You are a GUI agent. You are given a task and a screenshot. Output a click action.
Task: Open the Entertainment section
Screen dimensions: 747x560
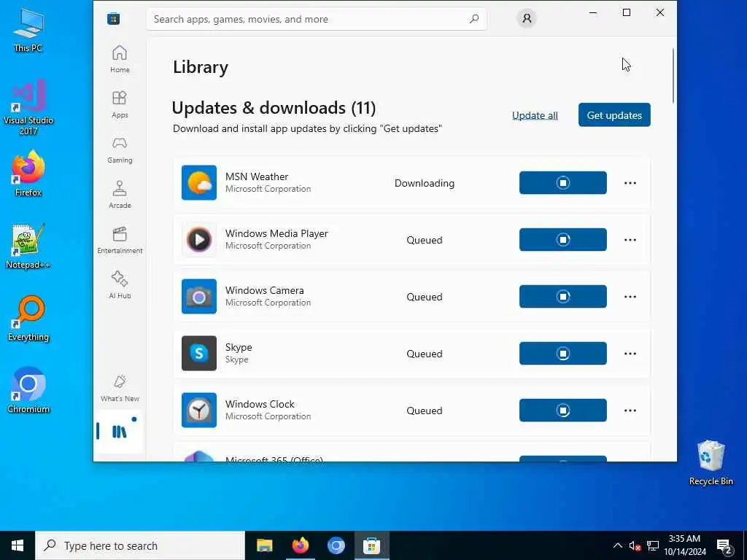coord(120,240)
